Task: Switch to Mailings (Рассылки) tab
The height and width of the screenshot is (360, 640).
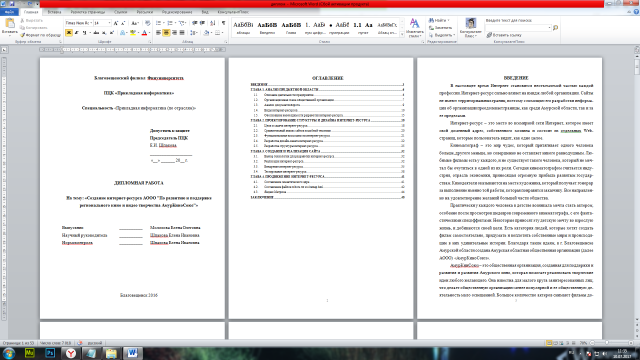Action: tap(144, 12)
